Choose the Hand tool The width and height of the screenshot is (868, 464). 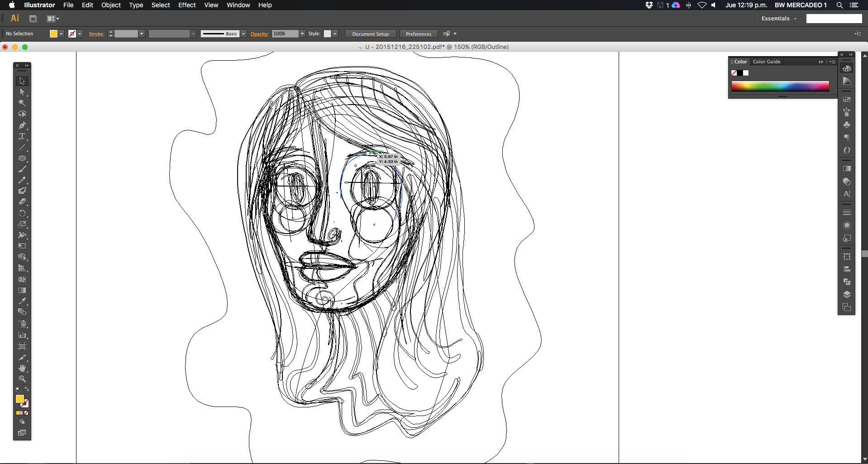[22, 368]
